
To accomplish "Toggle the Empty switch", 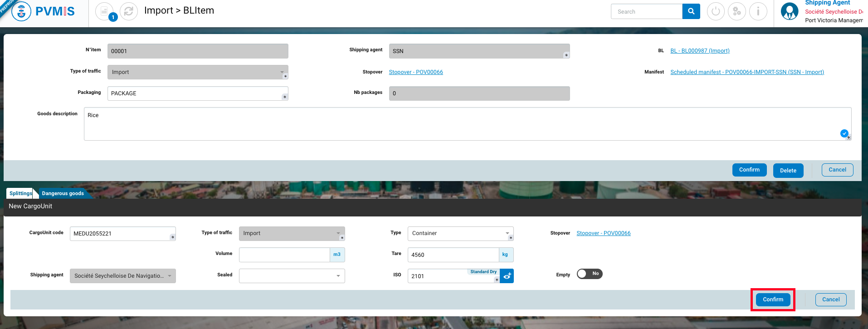I will 589,274.
